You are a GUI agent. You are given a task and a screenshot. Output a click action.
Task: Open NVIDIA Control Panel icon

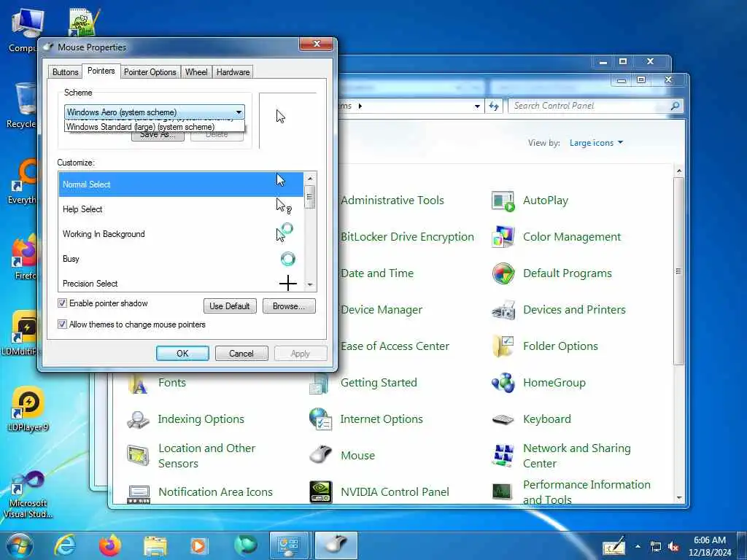(x=320, y=492)
